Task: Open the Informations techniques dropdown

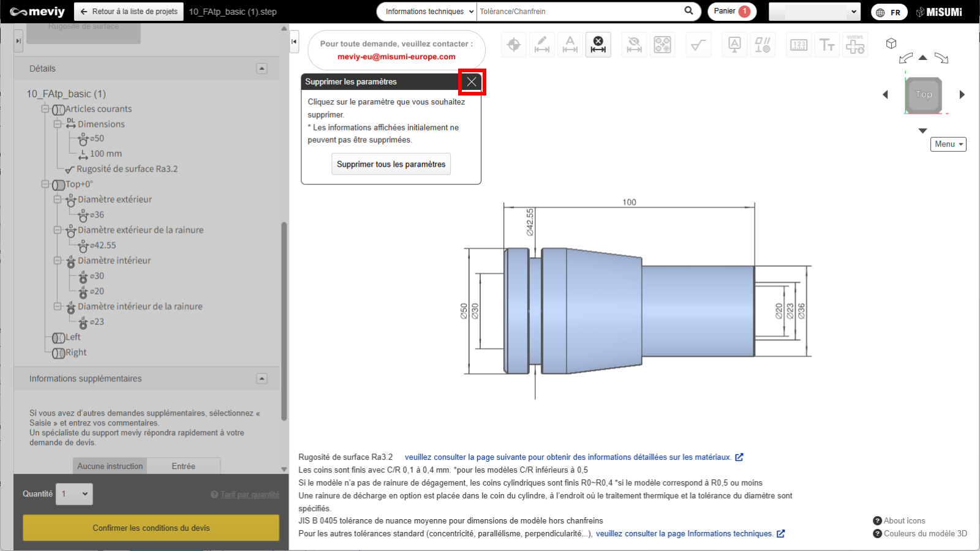Action: click(427, 12)
